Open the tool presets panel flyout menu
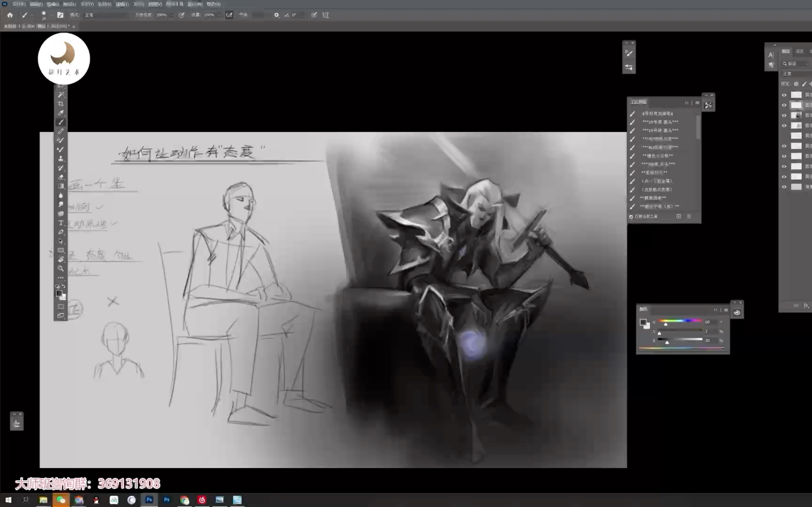The width and height of the screenshot is (812, 507). coord(697,103)
